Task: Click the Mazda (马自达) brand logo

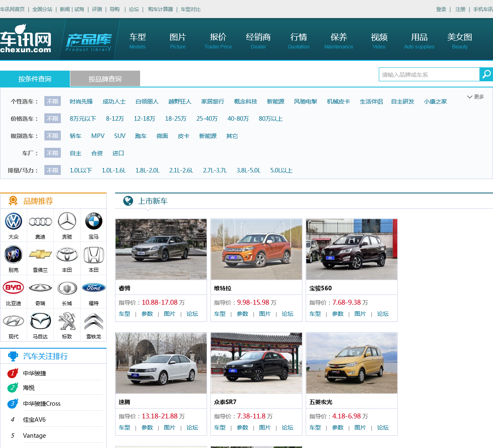Action: click(40, 321)
